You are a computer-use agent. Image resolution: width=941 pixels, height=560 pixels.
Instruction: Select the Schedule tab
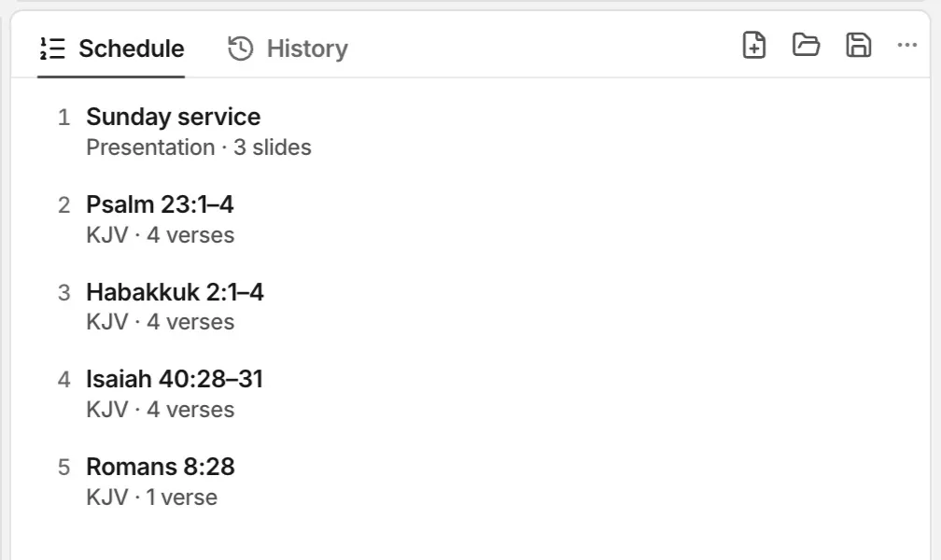[x=112, y=49]
